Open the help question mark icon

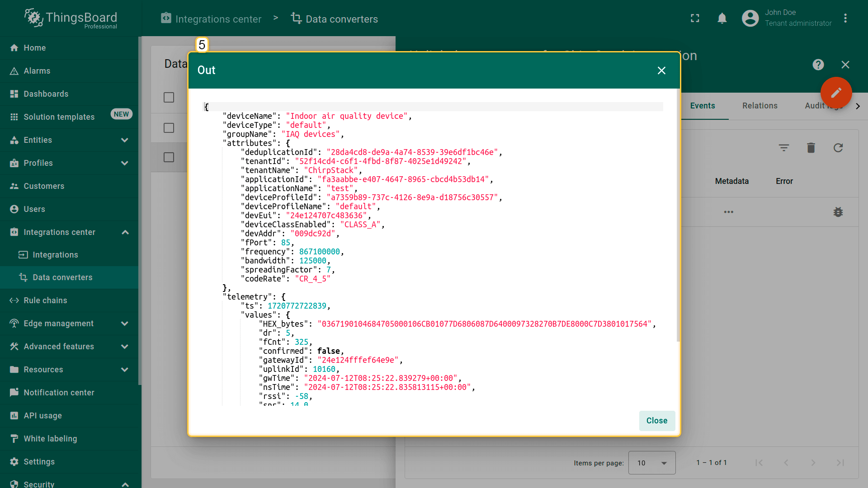tap(818, 65)
